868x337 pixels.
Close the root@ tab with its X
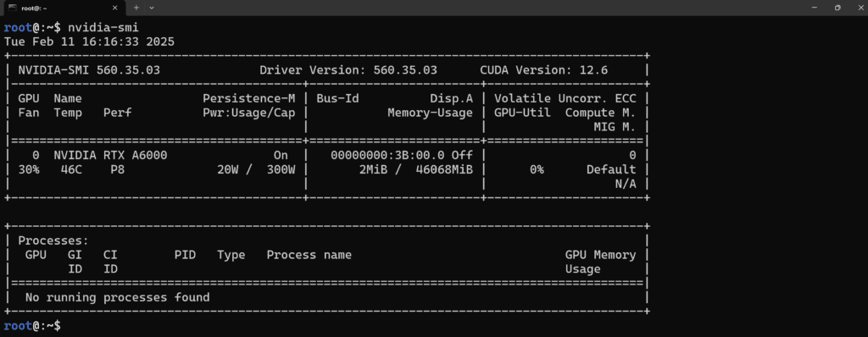click(114, 8)
